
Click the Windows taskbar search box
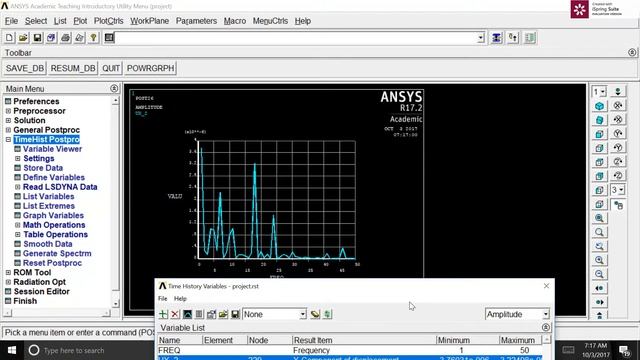(84, 351)
